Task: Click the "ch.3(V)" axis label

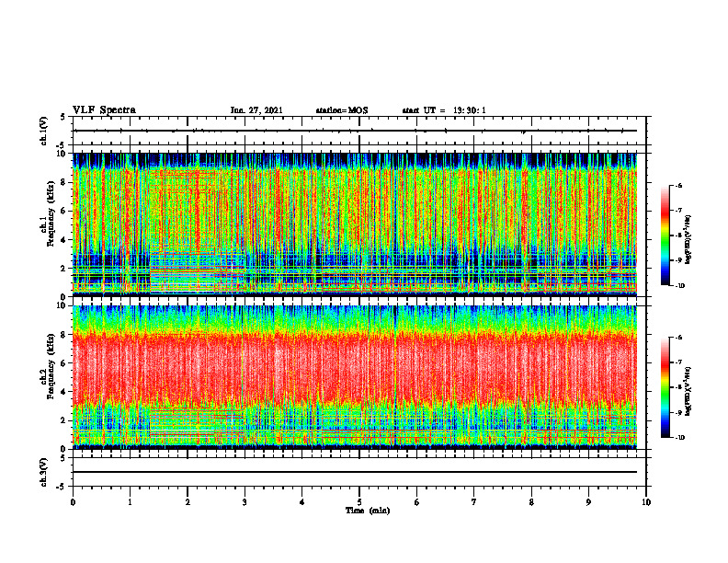Action: [43, 472]
